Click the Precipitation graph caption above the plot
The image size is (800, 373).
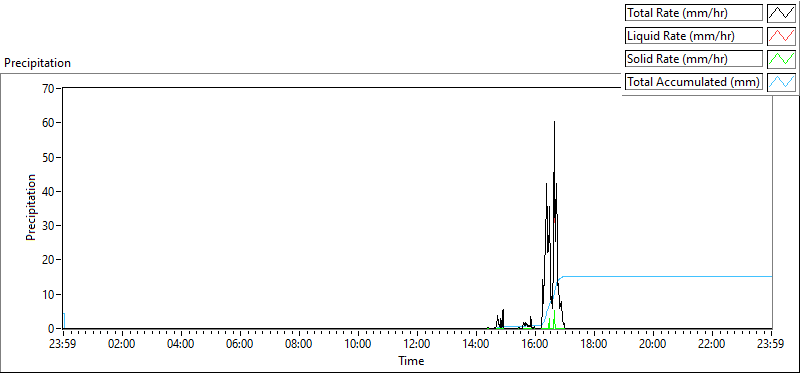pos(37,63)
